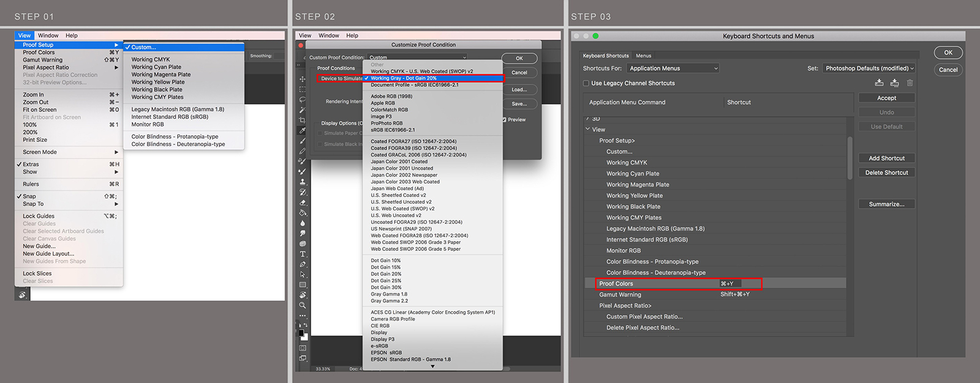Click the Summarize... button
Image resolution: width=980 pixels, height=383 pixels.
pyautogui.click(x=886, y=204)
